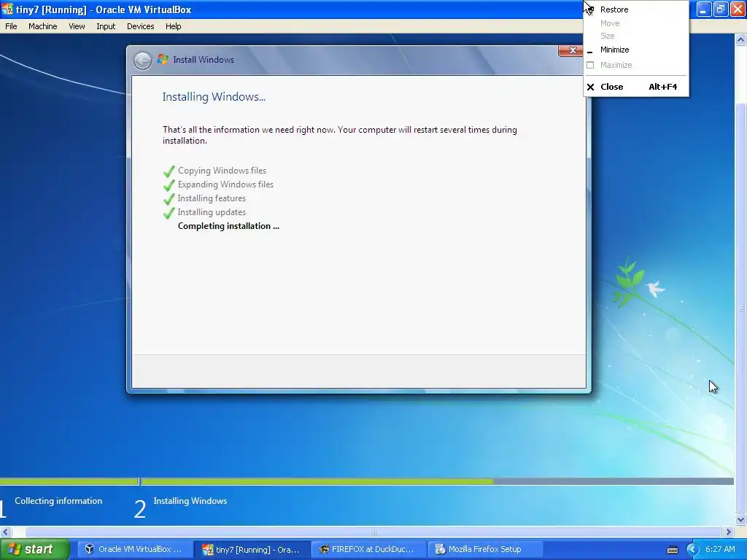The width and height of the screenshot is (747, 560).
Task: Open the Machine menu
Action: click(x=43, y=26)
